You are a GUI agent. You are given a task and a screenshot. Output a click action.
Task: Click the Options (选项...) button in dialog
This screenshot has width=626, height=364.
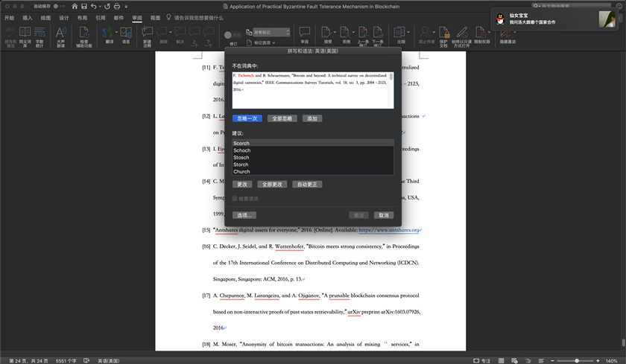pos(244,215)
